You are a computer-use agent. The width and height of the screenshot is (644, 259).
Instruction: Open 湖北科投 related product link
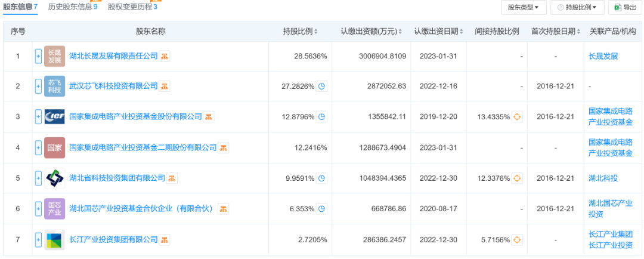[603, 178]
